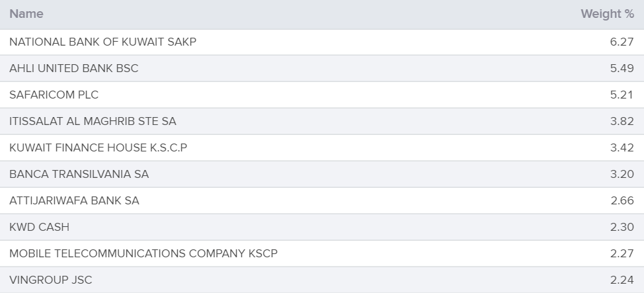Click the Name column header

point(26,14)
